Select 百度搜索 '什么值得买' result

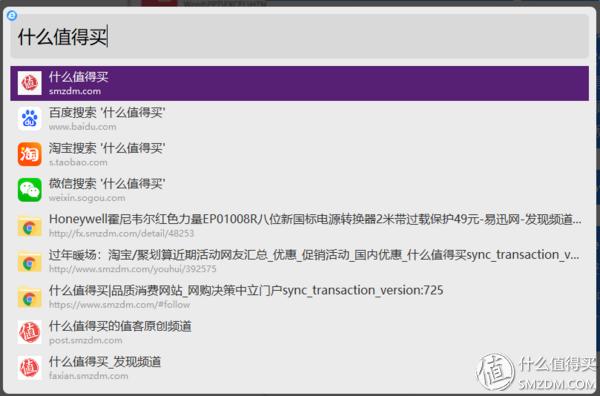299,119
